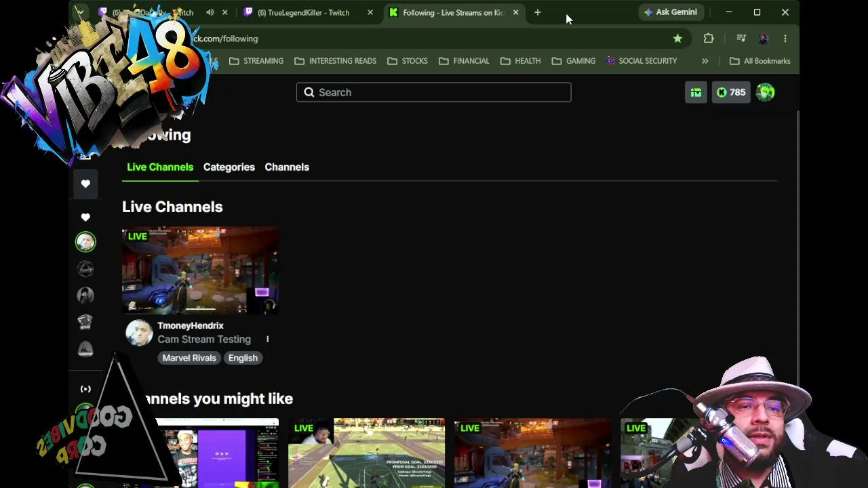Close the Following Kick tab
Screen dimensions: 868x488
click(x=515, y=12)
